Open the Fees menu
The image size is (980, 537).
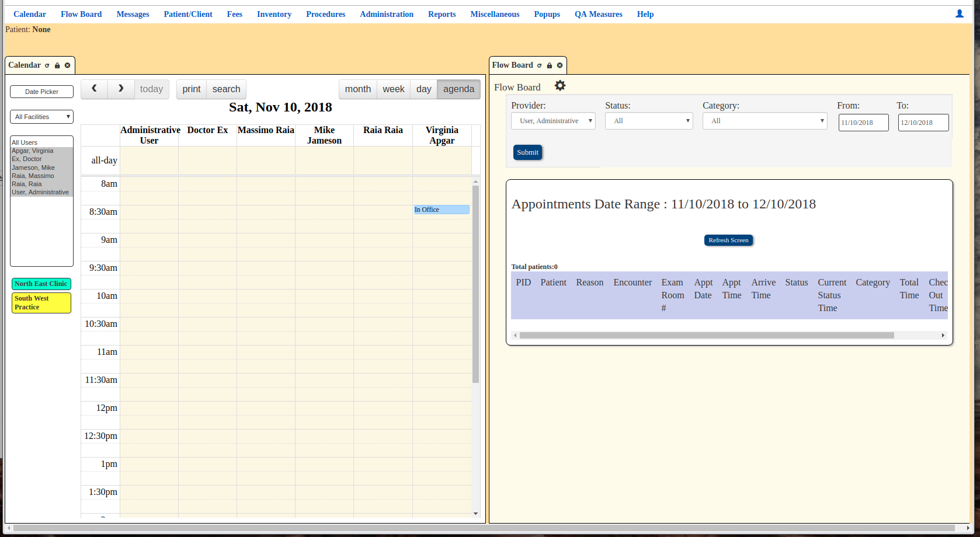coord(235,14)
